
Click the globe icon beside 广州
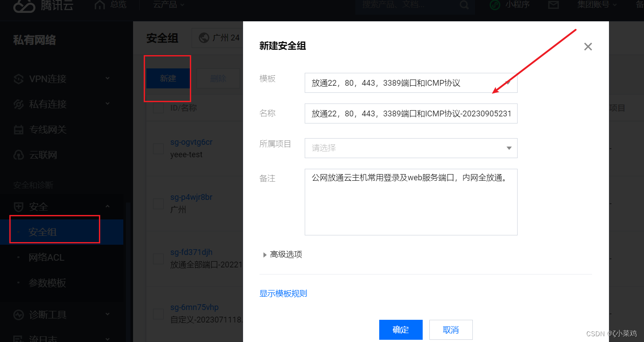tap(204, 38)
